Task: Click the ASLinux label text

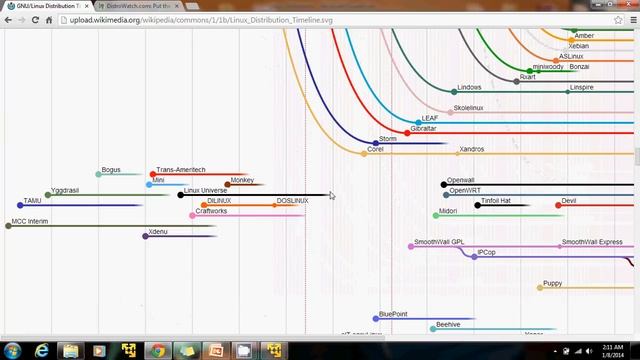Action: point(571,56)
